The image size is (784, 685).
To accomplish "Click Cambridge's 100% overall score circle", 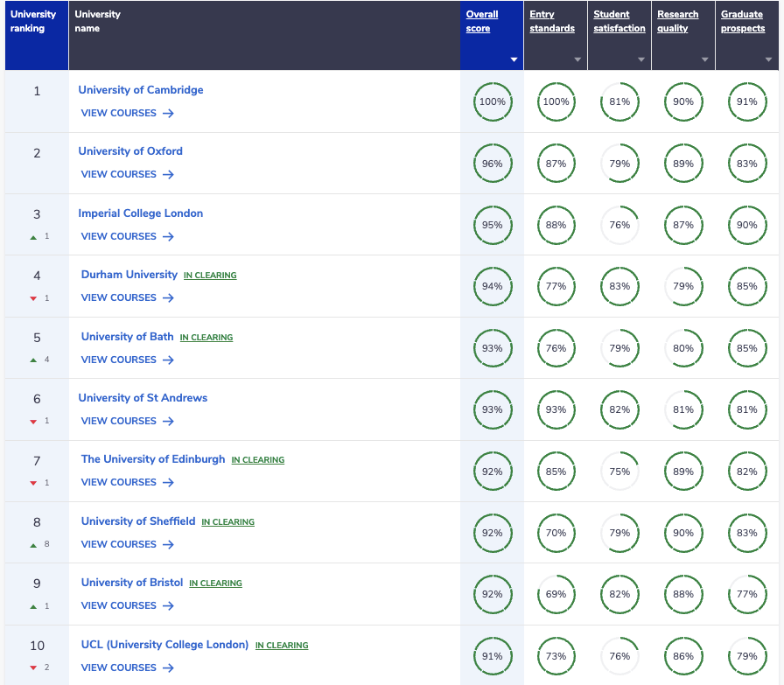I will 493,102.
